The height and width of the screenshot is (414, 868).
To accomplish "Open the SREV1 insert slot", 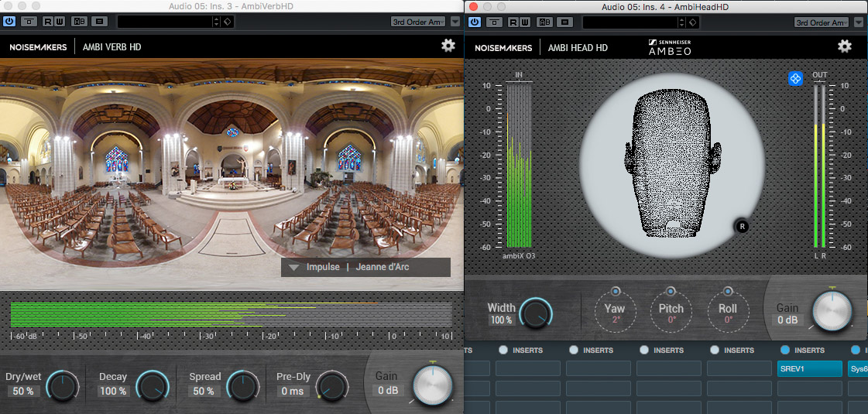I will tap(809, 368).
